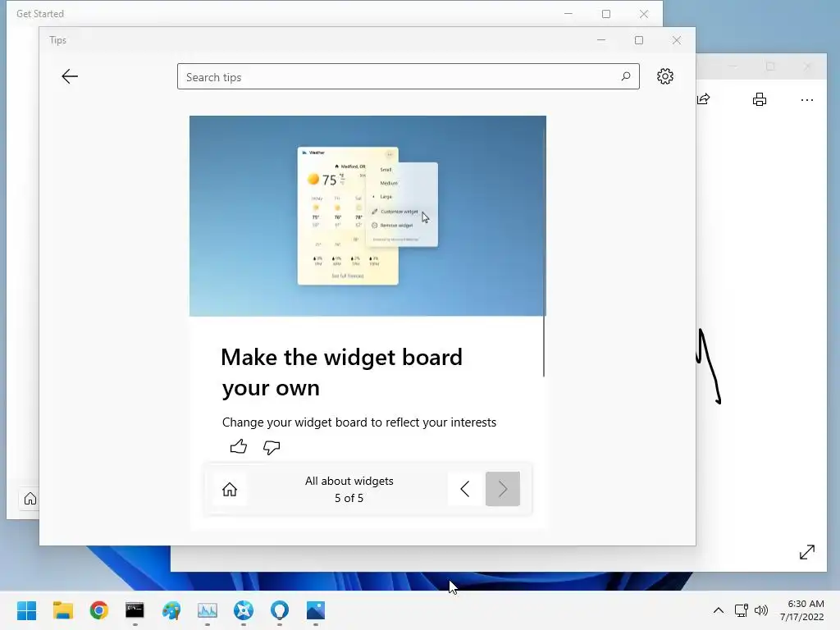Image resolution: width=840 pixels, height=630 pixels.
Task: Open the blue circular taskbar app icon
Action: tap(243, 610)
